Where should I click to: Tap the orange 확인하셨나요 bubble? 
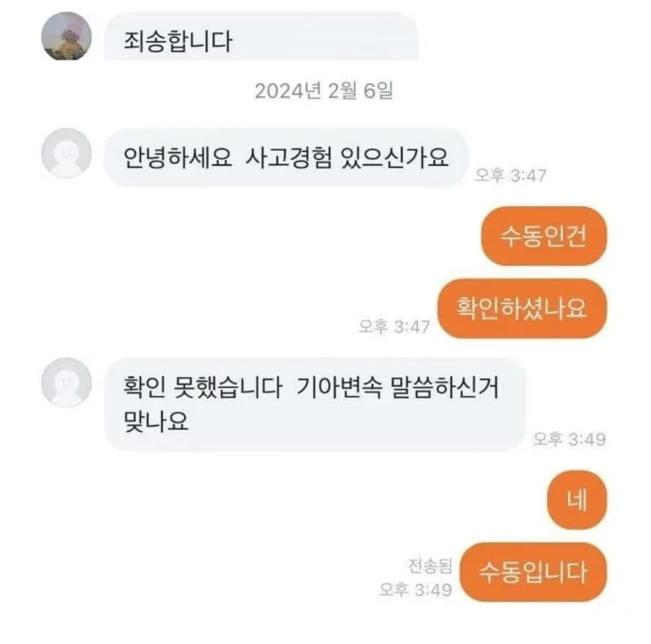[522, 309]
